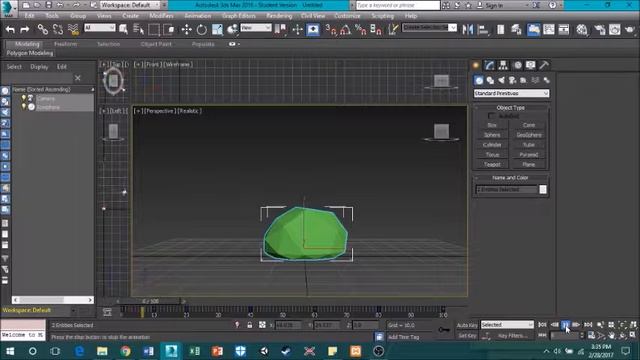
Task: Switch to the Object Paint ribbon tab
Action: (x=156, y=44)
